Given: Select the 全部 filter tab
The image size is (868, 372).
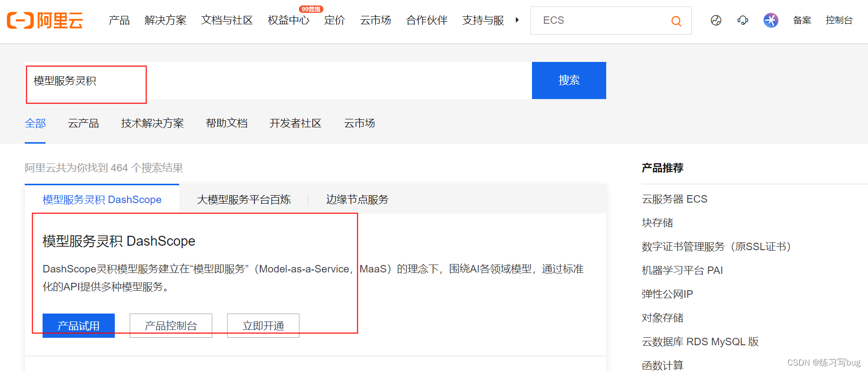Looking at the screenshot, I should (35, 123).
